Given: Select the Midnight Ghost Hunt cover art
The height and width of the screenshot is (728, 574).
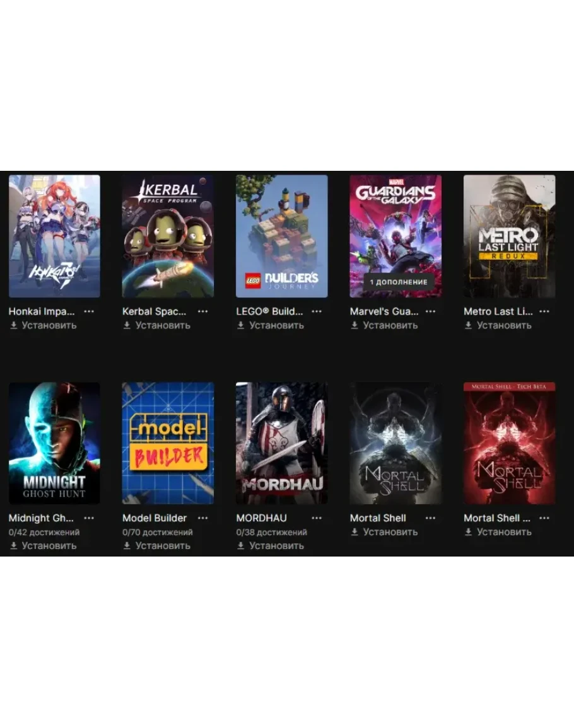Looking at the screenshot, I should pos(54,443).
